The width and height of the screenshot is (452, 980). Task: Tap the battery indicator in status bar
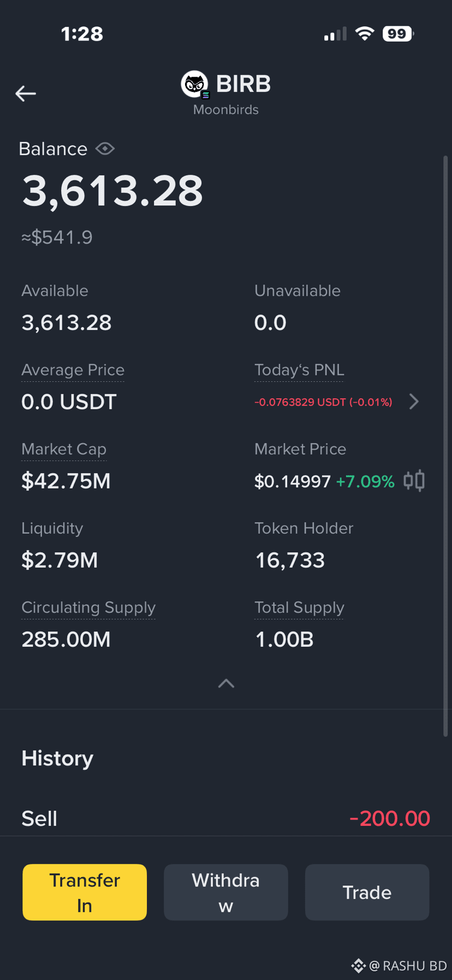pos(398,34)
